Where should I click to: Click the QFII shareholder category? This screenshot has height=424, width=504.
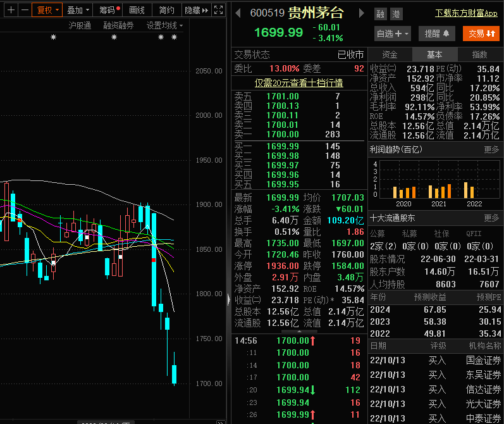pyautogui.click(x=474, y=234)
